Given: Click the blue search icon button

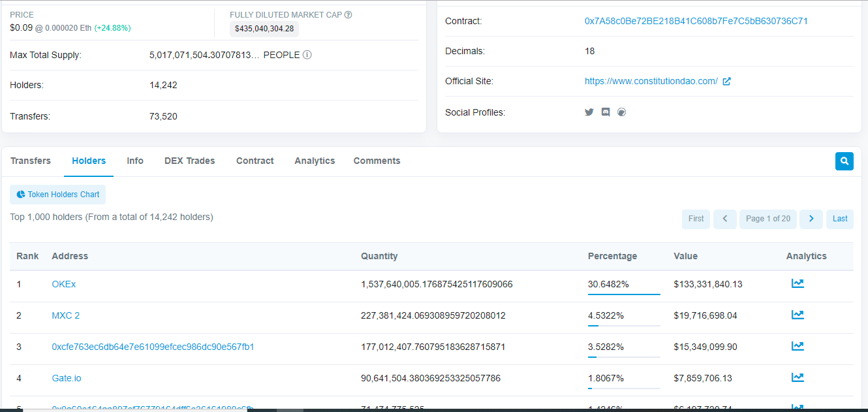Looking at the screenshot, I should click(844, 161).
